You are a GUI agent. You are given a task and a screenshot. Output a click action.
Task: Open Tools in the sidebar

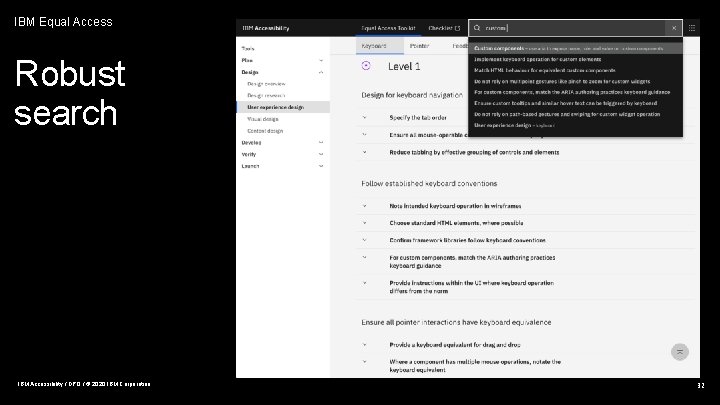click(248, 49)
